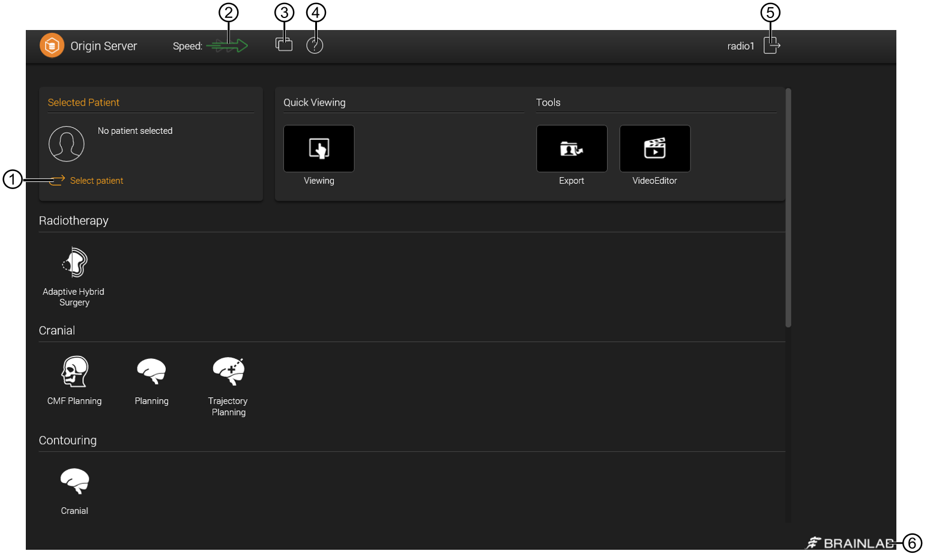Viewport: 936px width, 560px height.
Task: Open CMF Planning skull icon
Action: tap(75, 372)
